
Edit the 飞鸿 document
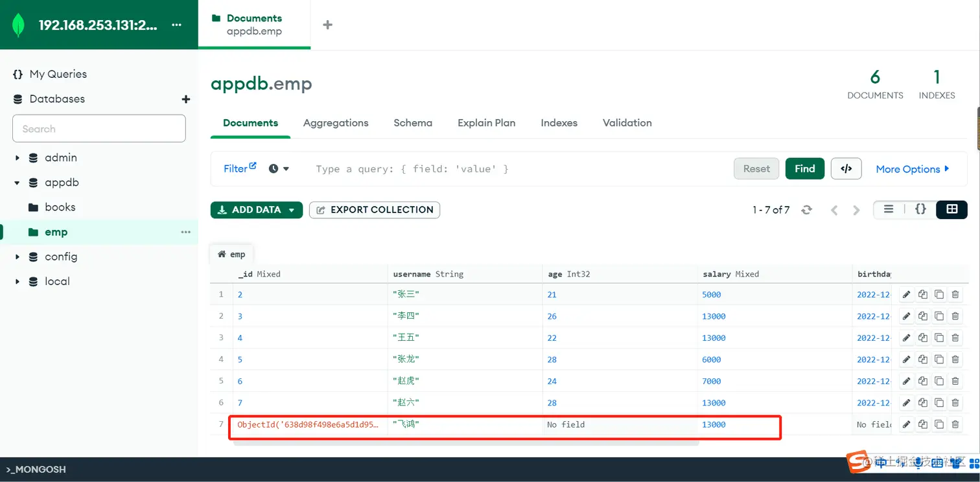pos(906,424)
